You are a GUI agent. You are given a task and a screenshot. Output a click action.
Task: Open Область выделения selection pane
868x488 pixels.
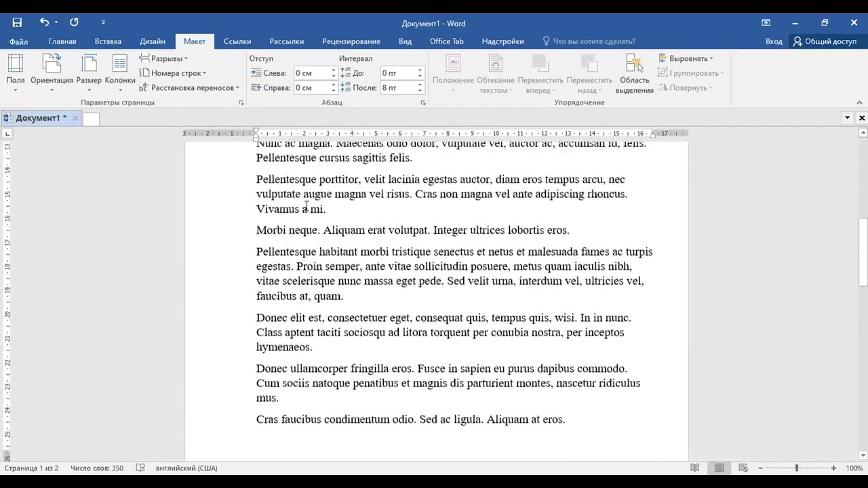click(635, 74)
